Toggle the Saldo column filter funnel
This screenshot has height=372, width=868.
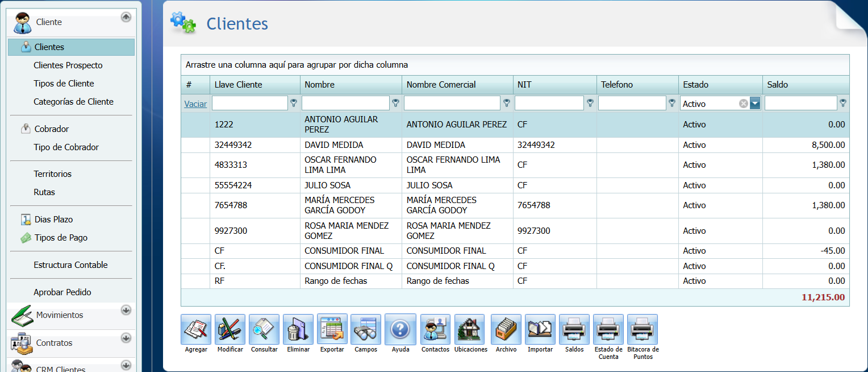click(842, 104)
